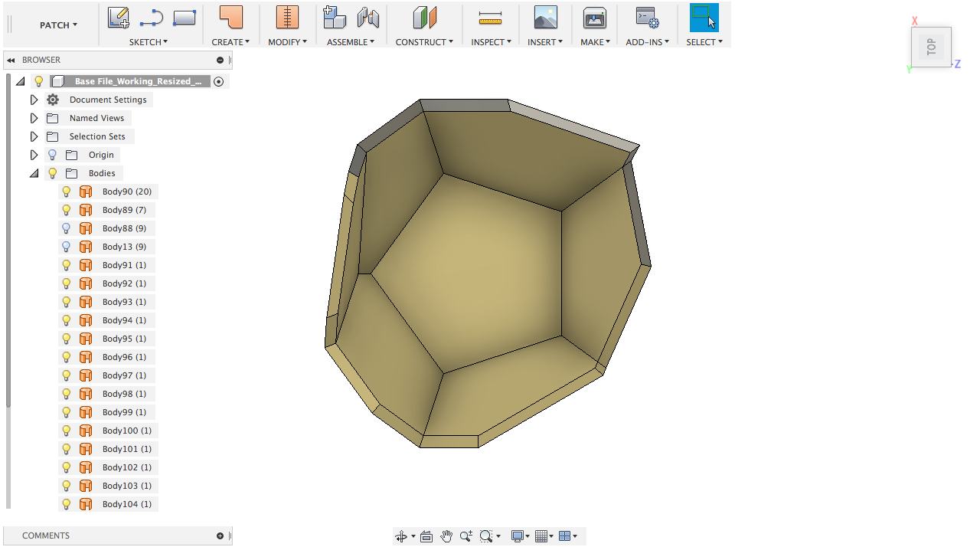Click the Zoom tool icon
Image resolution: width=980 pixels, height=547 pixels.
pos(465,536)
